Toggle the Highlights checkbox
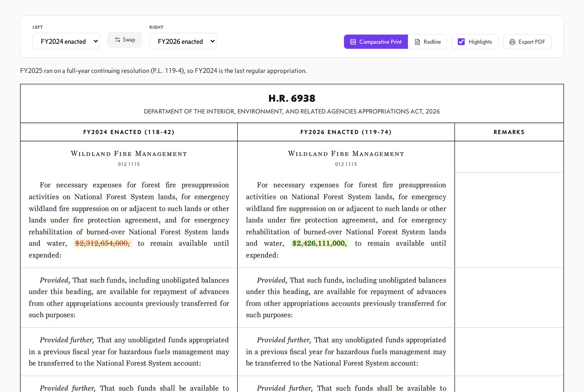The width and height of the screenshot is (584, 392). coord(461,42)
